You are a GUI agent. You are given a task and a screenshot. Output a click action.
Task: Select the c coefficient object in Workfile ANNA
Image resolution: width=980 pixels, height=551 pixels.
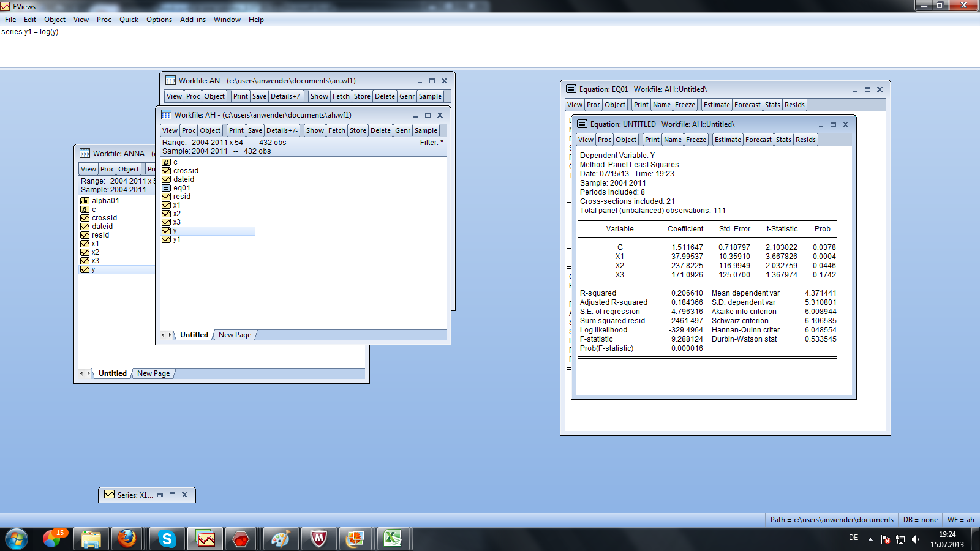pos(88,209)
